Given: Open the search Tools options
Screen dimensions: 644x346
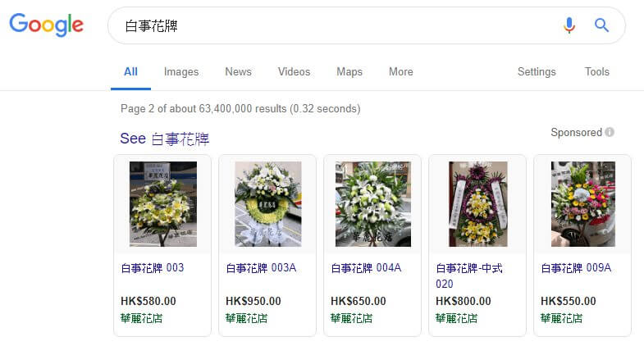Looking at the screenshot, I should click(x=596, y=72).
